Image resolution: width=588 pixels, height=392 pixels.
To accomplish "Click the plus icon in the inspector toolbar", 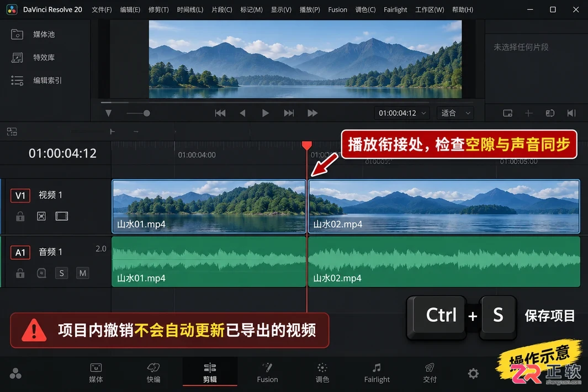I will point(528,113).
